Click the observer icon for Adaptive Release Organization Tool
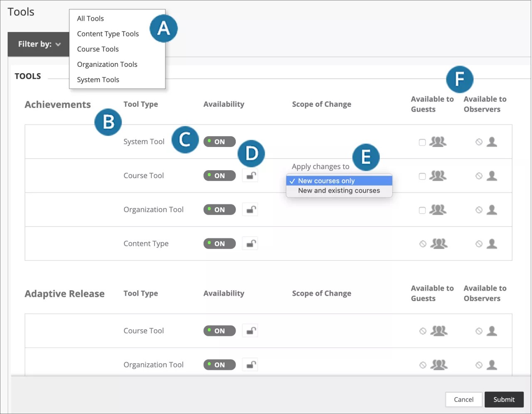 pos(492,364)
